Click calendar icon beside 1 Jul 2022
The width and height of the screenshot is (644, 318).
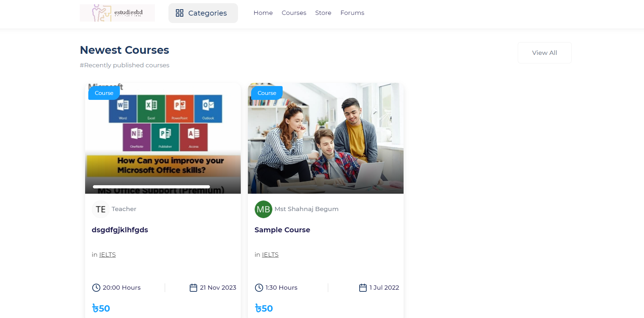coord(363,288)
